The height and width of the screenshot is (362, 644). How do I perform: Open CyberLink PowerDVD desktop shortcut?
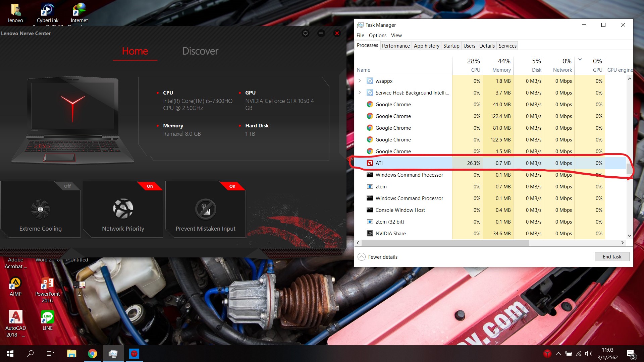click(48, 13)
